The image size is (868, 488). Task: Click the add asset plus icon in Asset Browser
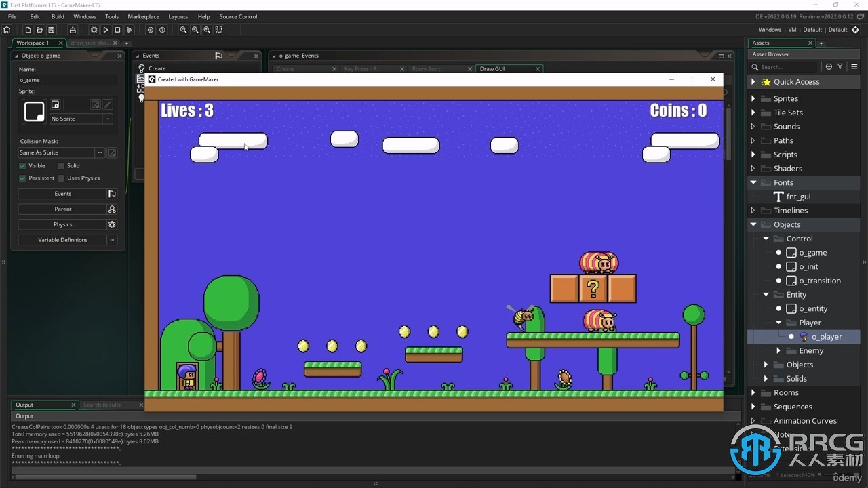pyautogui.click(x=829, y=67)
